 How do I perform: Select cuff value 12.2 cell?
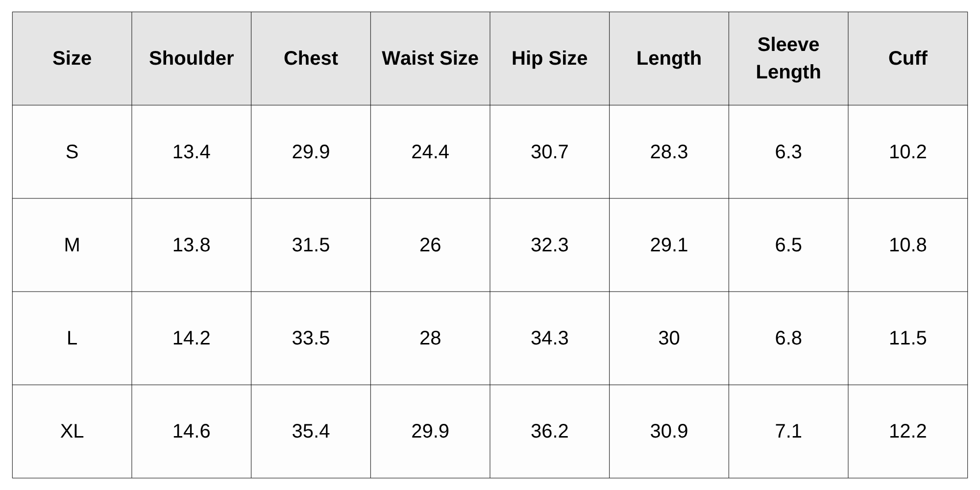907,431
